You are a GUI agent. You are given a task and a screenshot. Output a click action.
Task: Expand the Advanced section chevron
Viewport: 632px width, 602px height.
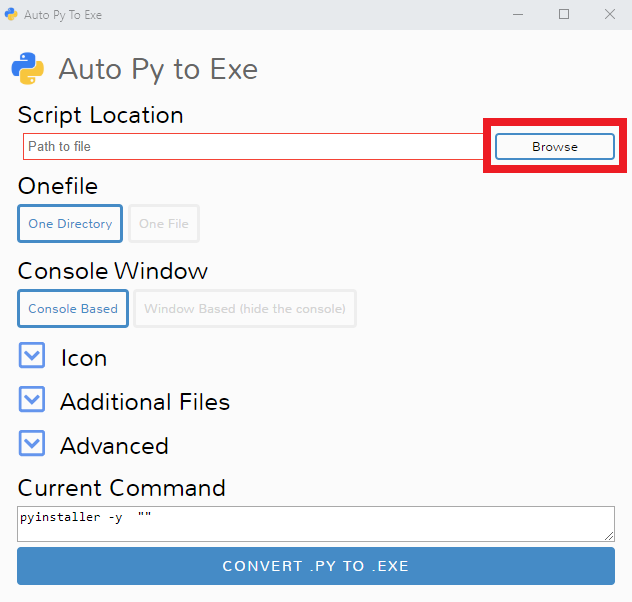[x=32, y=443]
